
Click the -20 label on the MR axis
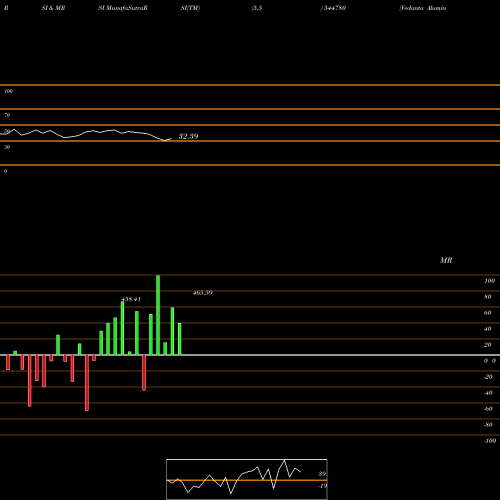[488, 377]
